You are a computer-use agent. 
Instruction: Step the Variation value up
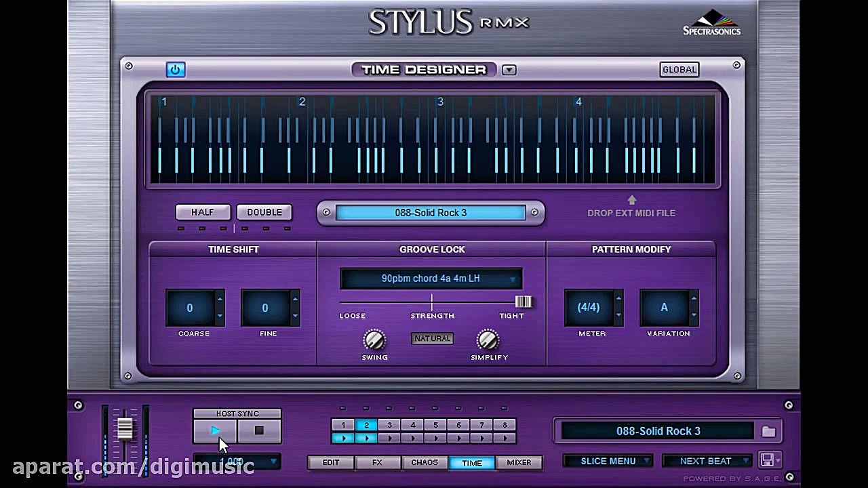pos(693,299)
